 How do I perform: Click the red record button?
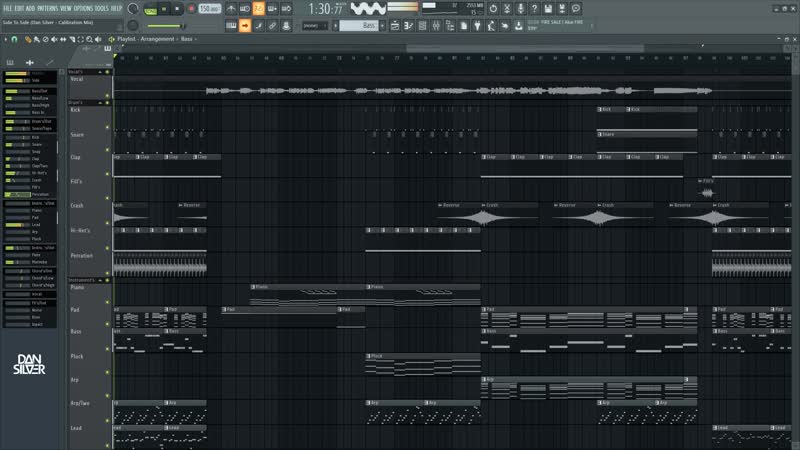191,9
